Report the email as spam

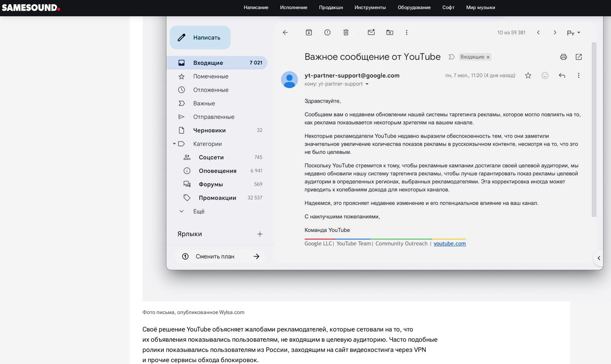coord(327,33)
